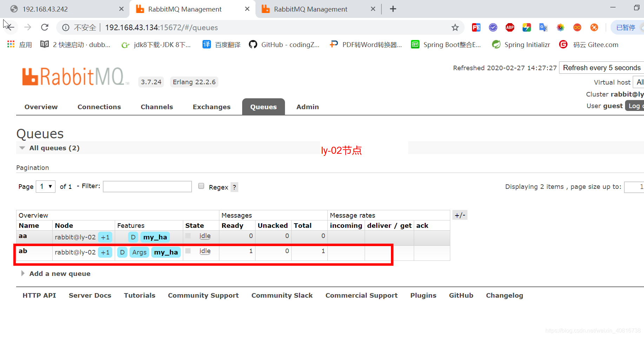Open Community Support footer link

click(x=203, y=295)
